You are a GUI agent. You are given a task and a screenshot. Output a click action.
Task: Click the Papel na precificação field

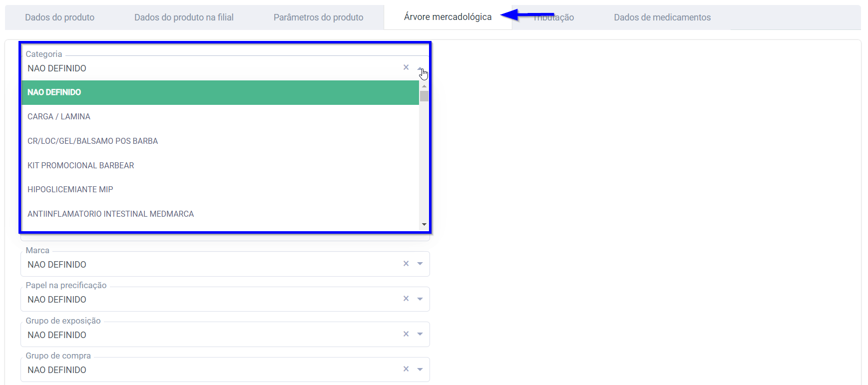click(225, 299)
